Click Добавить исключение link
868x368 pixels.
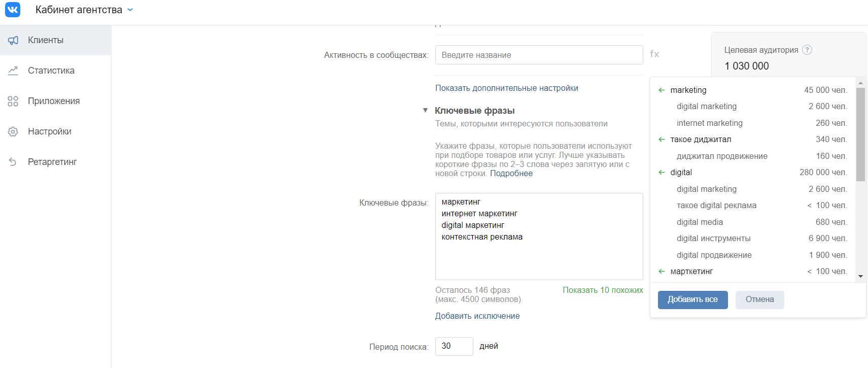[477, 316]
